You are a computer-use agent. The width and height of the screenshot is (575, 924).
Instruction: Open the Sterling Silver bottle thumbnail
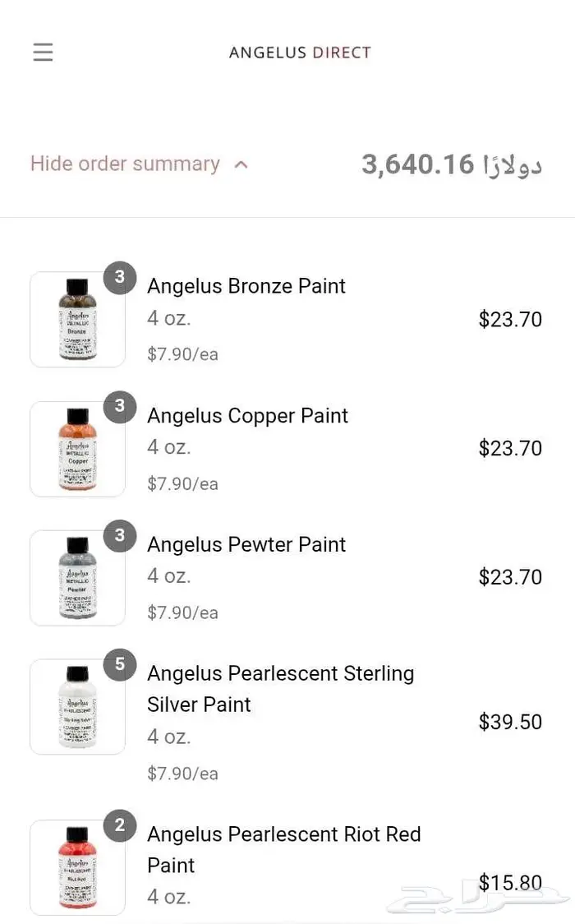pos(77,707)
